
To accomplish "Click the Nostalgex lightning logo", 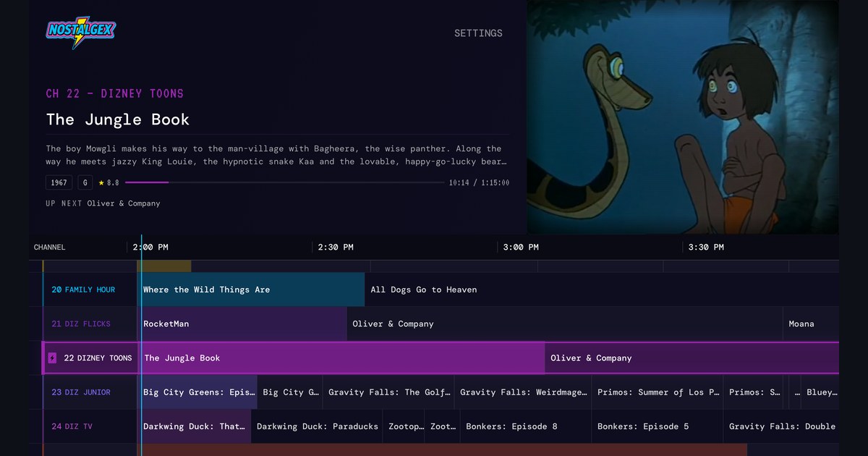I will 81,33.
